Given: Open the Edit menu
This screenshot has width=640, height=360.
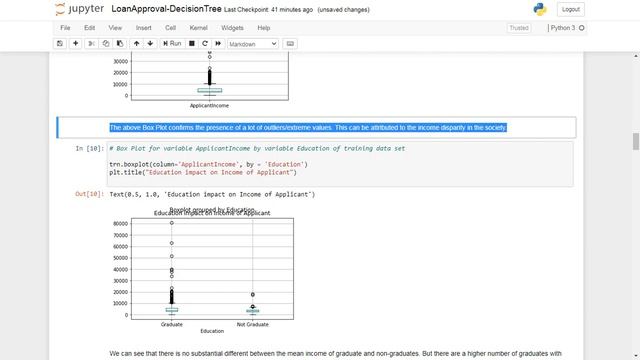Looking at the screenshot, I should [x=89, y=28].
